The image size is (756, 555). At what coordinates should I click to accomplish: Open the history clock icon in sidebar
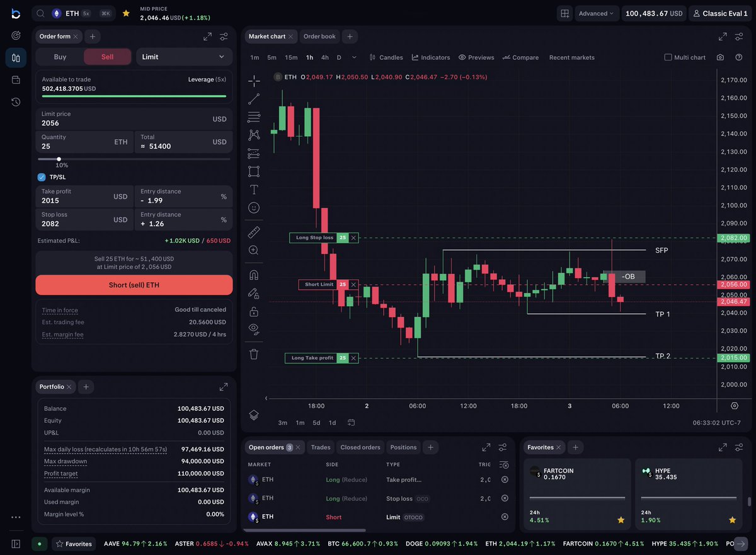click(16, 101)
